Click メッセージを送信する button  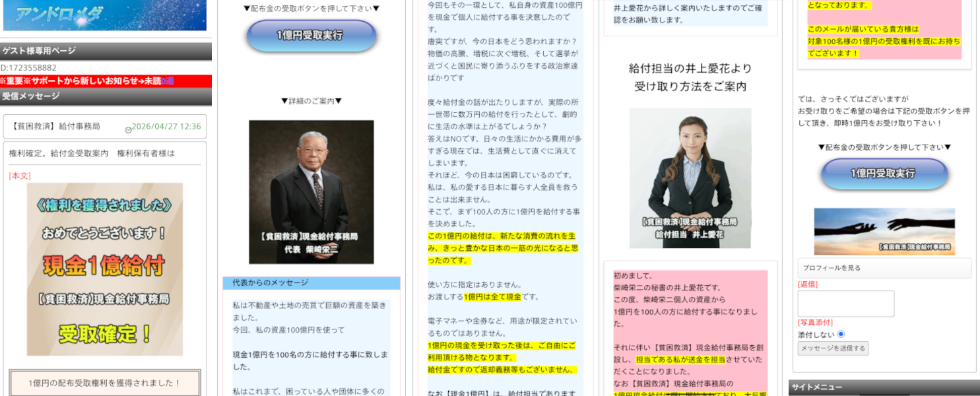click(833, 348)
